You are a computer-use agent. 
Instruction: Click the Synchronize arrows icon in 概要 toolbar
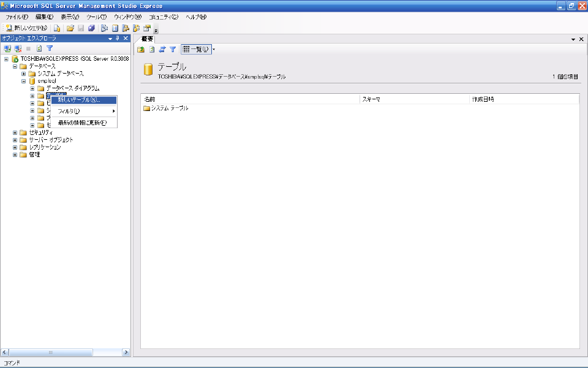(x=162, y=49)
